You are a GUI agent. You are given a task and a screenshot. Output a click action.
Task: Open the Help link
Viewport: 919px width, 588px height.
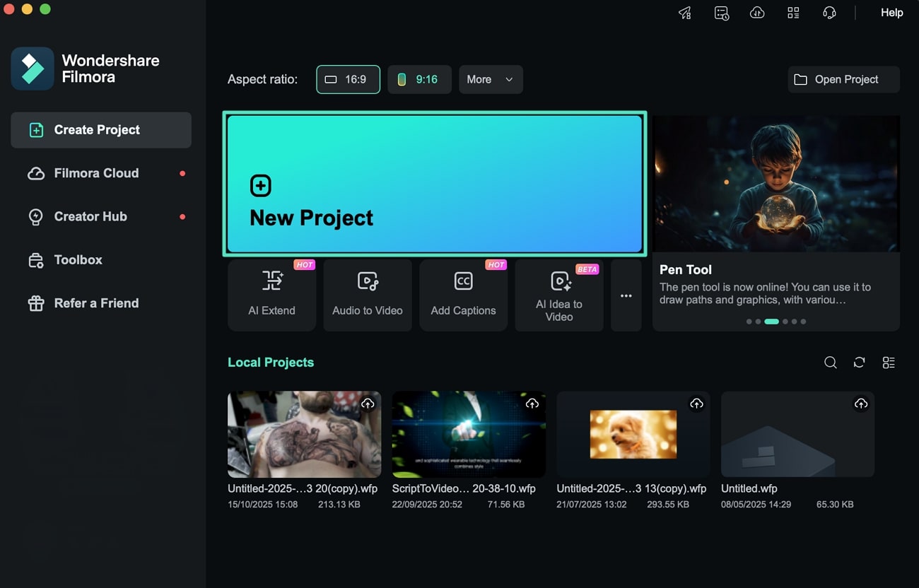point(891,13)
